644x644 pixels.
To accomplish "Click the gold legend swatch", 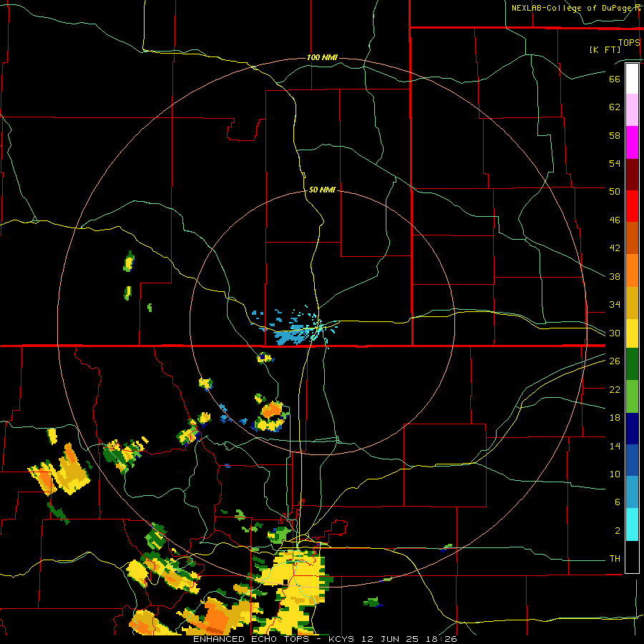I will (632, 303).
